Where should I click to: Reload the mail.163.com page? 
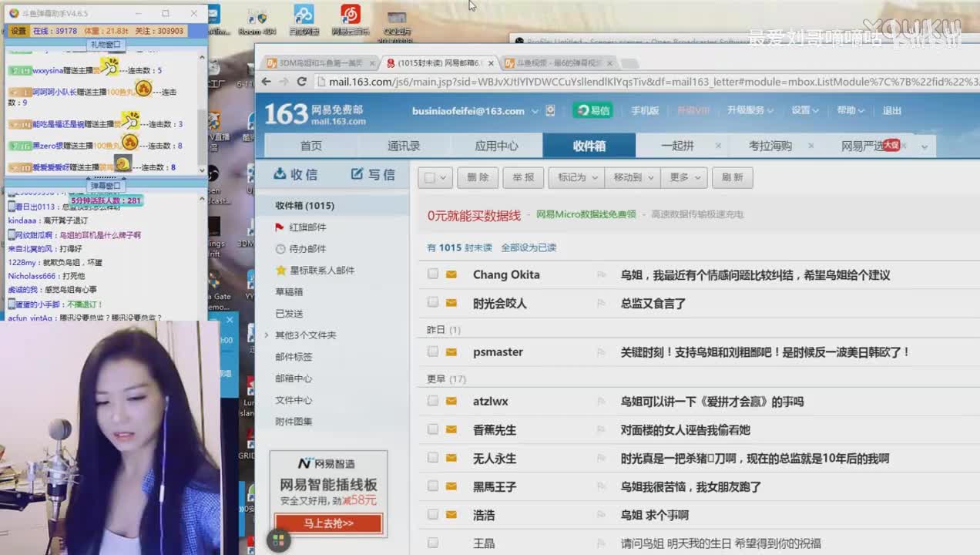[x=302, y=82]
